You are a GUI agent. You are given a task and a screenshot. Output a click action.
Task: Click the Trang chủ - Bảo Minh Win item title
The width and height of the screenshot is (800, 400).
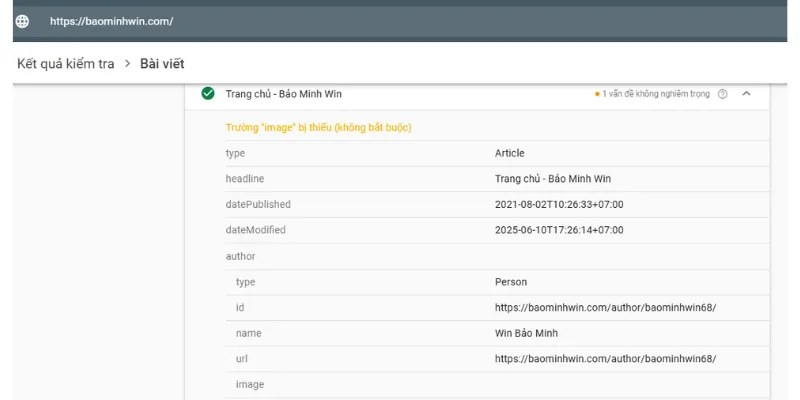283,94
